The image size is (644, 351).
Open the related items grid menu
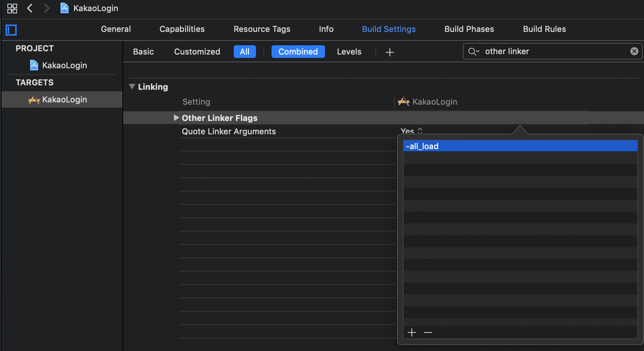[12, 8]
